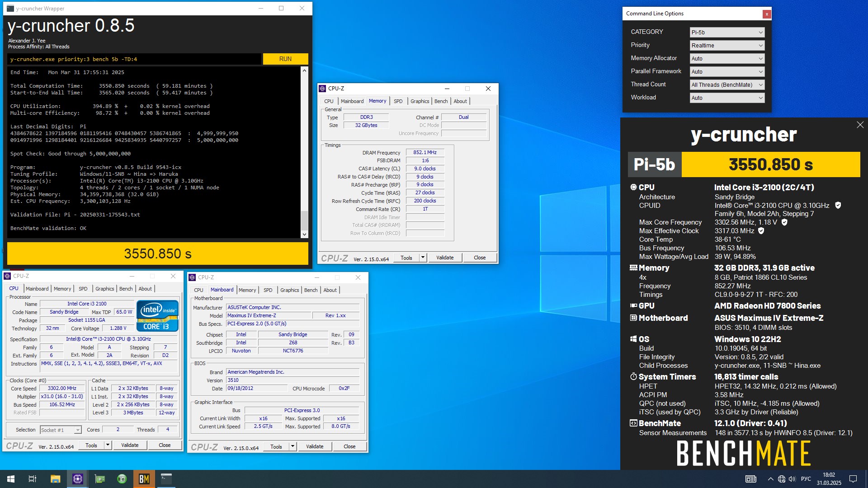Close the BenchMate y-cruncher result panel

click(860, 125)
